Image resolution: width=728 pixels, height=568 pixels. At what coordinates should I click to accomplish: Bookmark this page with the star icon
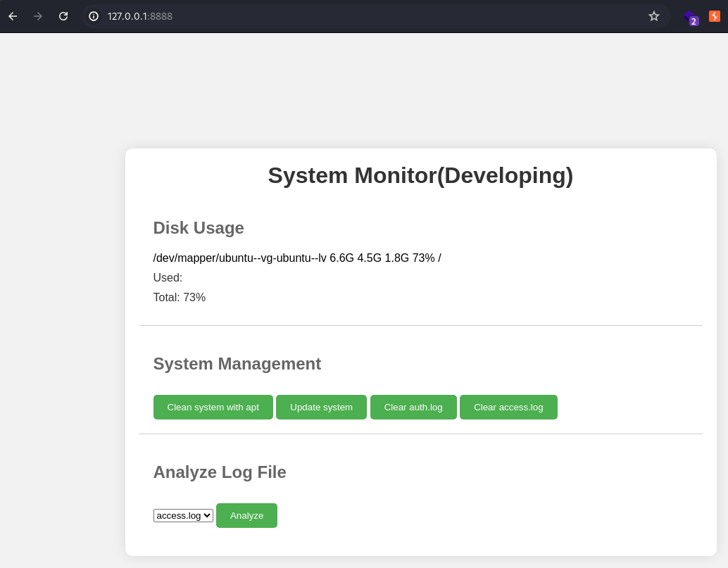click(x=654, y=16)
